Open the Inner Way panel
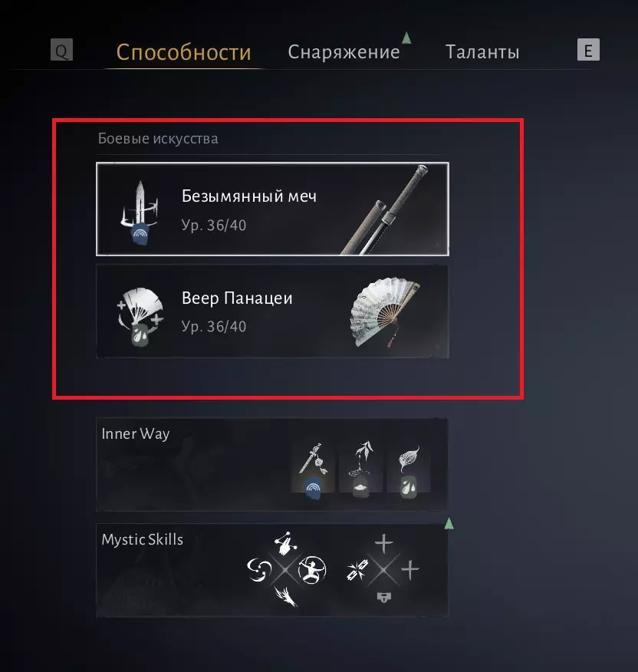Screen dimensions: 638x672 click(x=272, y=465)
